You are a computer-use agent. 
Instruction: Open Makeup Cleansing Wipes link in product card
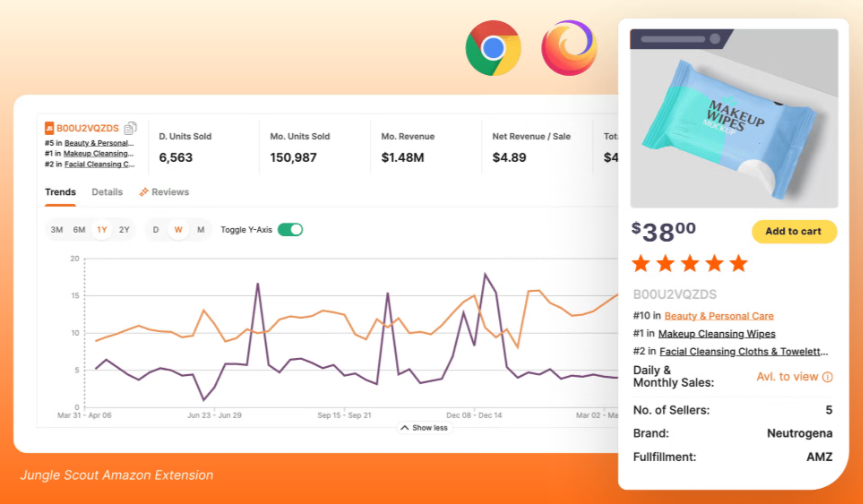[x=717, y=333]
